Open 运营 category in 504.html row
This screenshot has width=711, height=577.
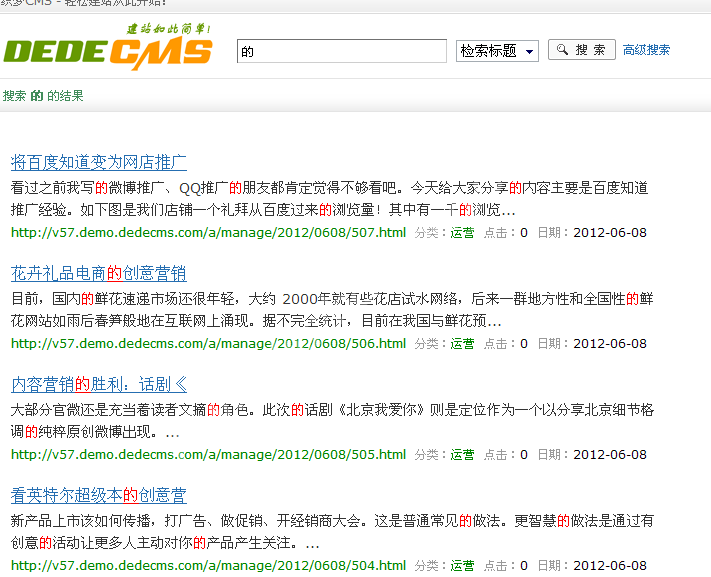click(462, 566)
